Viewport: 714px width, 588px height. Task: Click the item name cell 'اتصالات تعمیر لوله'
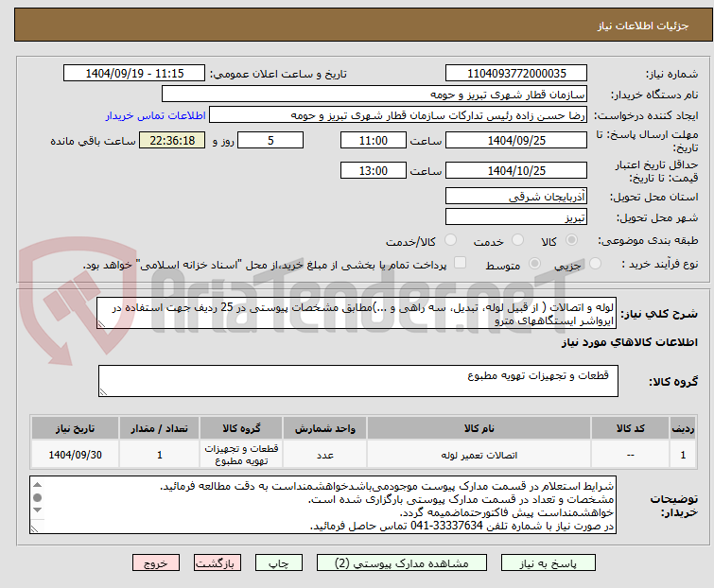click(479, 455)
